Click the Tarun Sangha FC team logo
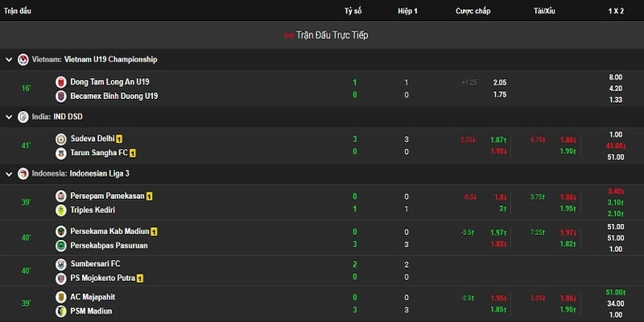 tap(61, 153)
